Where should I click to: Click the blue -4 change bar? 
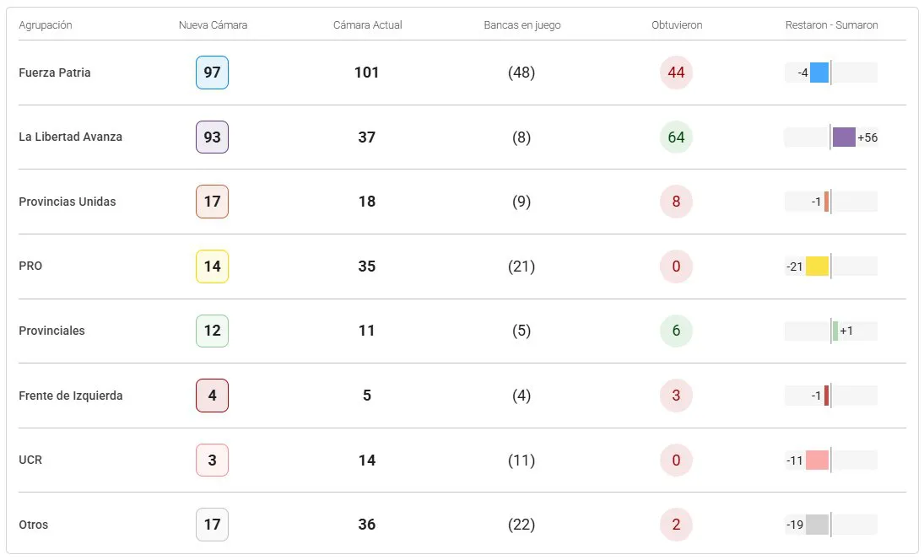click(819, 73)
